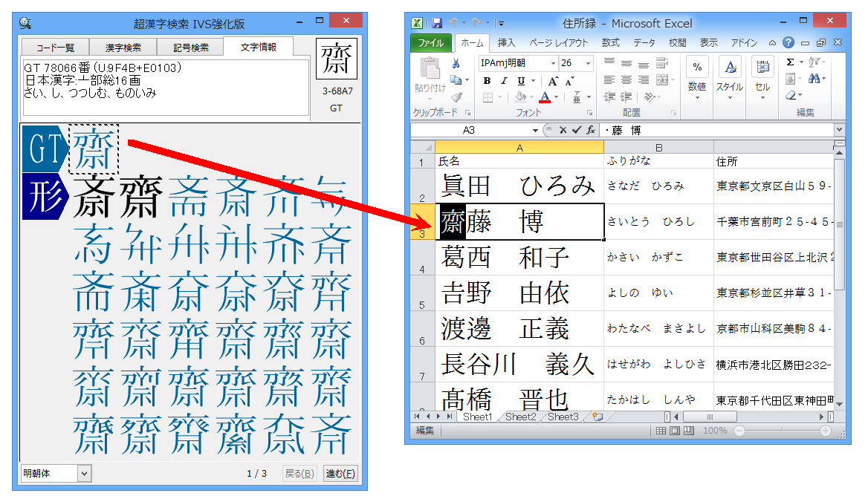Click the Save icon in quick access toolbar
This screenshot has height=499, width=868.
(436, 23)
